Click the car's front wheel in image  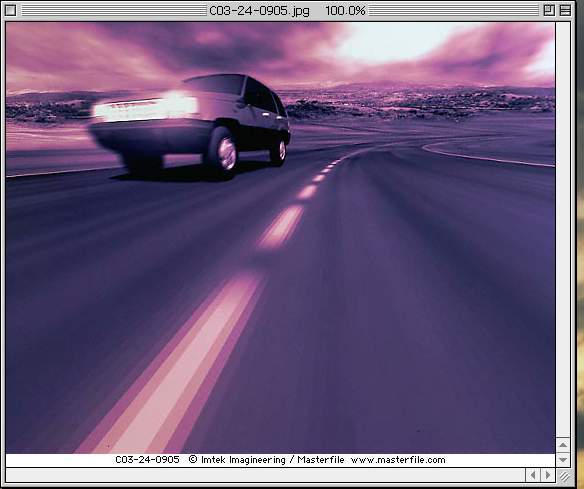click(224, 153)
